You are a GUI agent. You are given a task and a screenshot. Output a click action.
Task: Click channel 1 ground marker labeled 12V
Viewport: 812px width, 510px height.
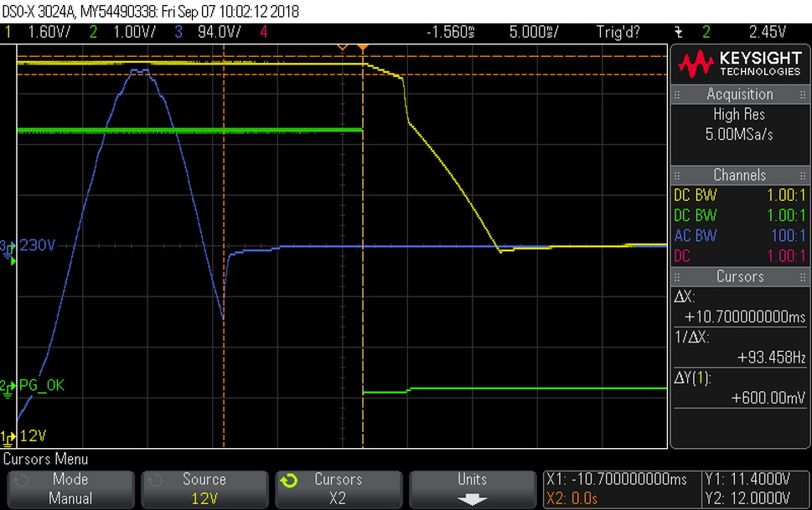tap(23, 436)
